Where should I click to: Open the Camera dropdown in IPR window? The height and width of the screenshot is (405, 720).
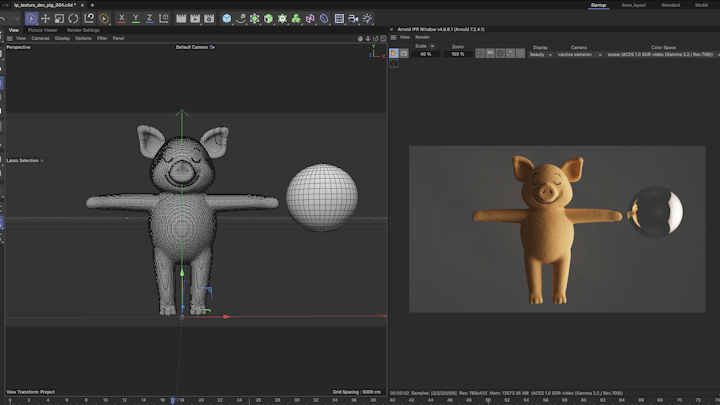click(x=580, y=54)
